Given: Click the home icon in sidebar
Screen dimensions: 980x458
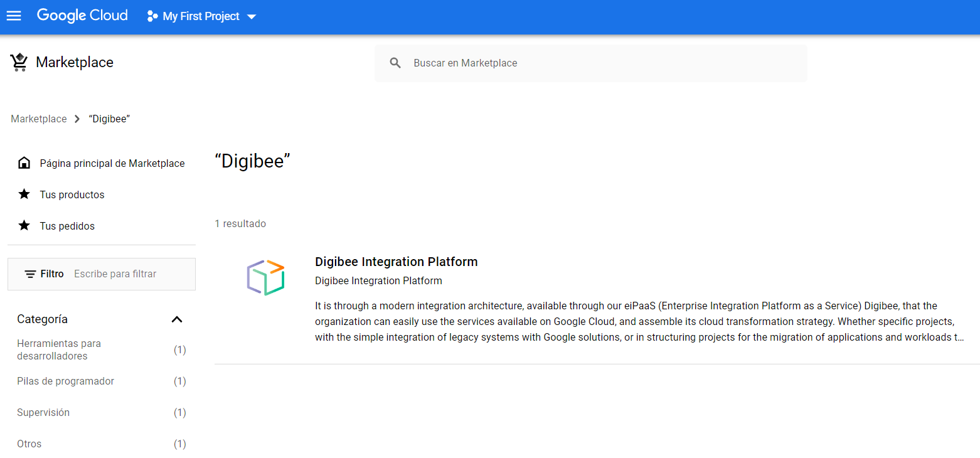Looking at the screenshot, I should click(24, 163).
